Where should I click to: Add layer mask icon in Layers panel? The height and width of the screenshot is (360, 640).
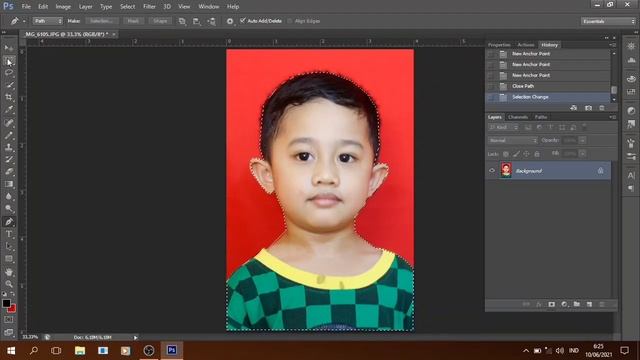551,304
